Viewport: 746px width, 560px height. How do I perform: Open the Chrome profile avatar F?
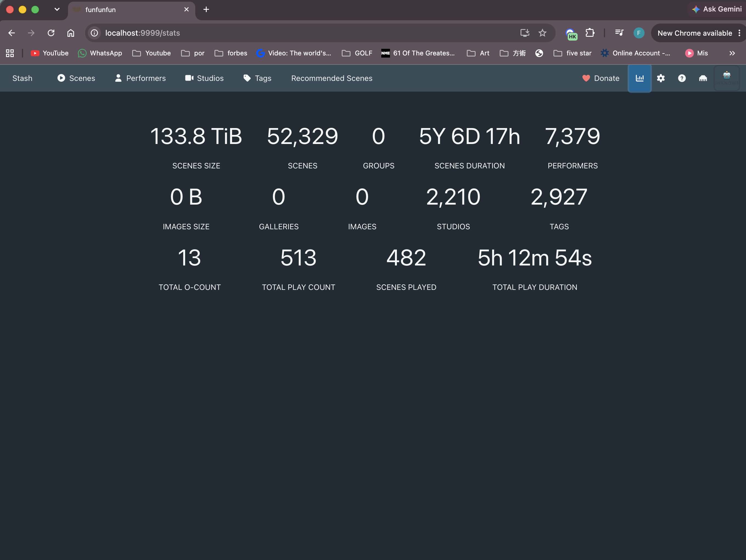tap(638, 33)
